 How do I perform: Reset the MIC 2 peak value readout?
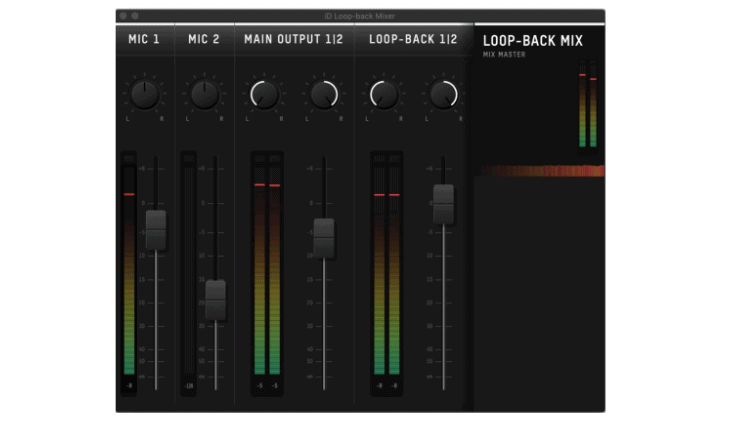click(x=188, y=385)
